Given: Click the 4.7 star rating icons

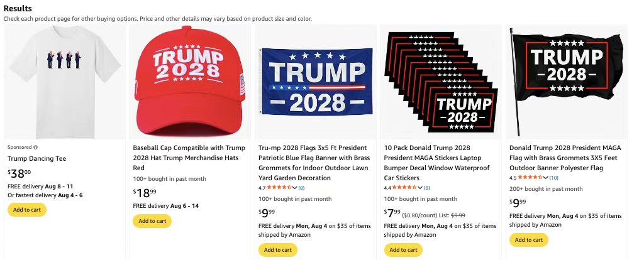Looking at the screenshot, I should (279, 187).
